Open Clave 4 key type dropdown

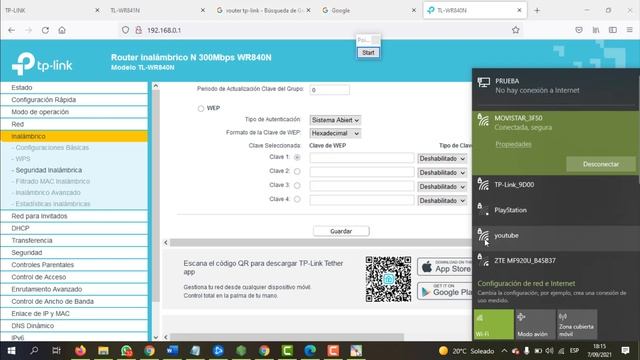point(442,201)
